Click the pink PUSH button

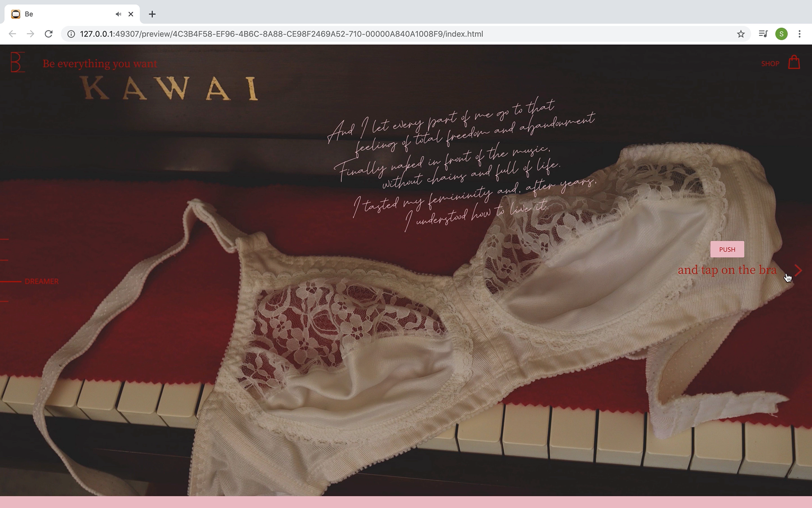727,249
